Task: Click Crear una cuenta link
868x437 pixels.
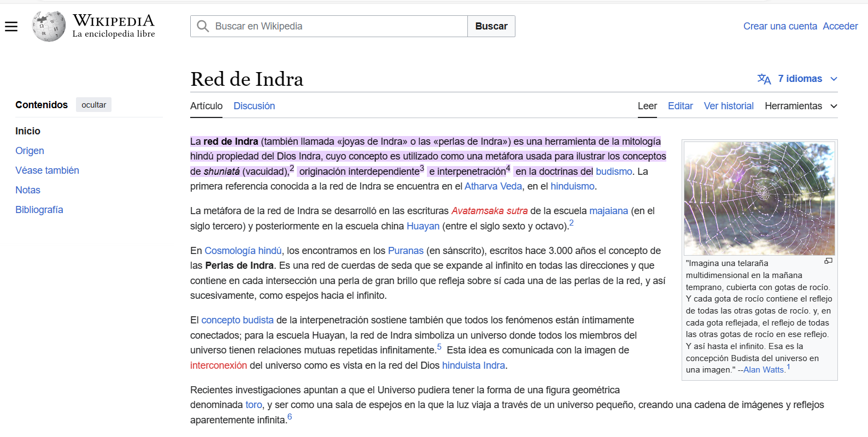Action: (780, 26)
